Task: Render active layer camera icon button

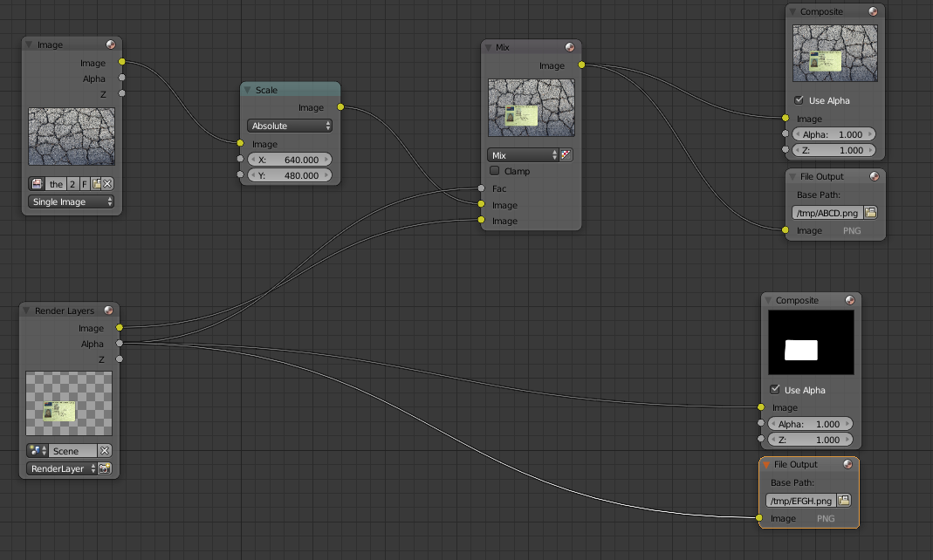Action: pyautogui.click(x=105, y=468)
